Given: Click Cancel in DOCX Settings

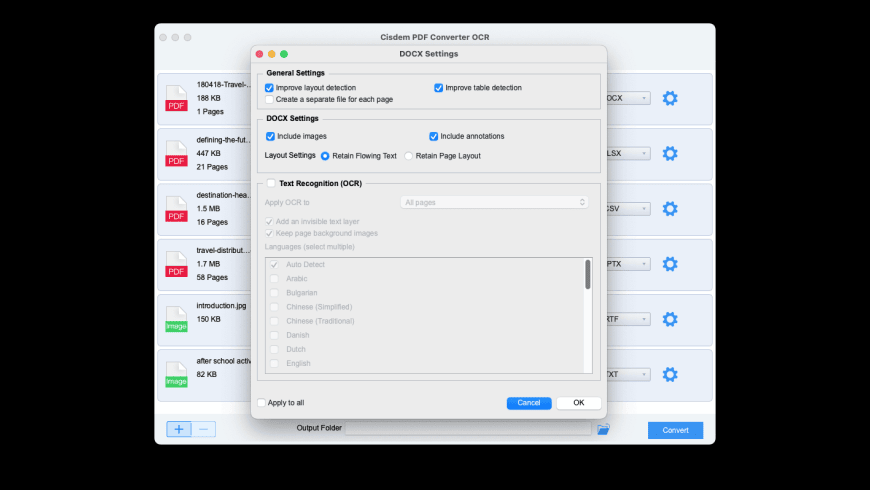Looking at the screenshot, I should pos(529,403).
